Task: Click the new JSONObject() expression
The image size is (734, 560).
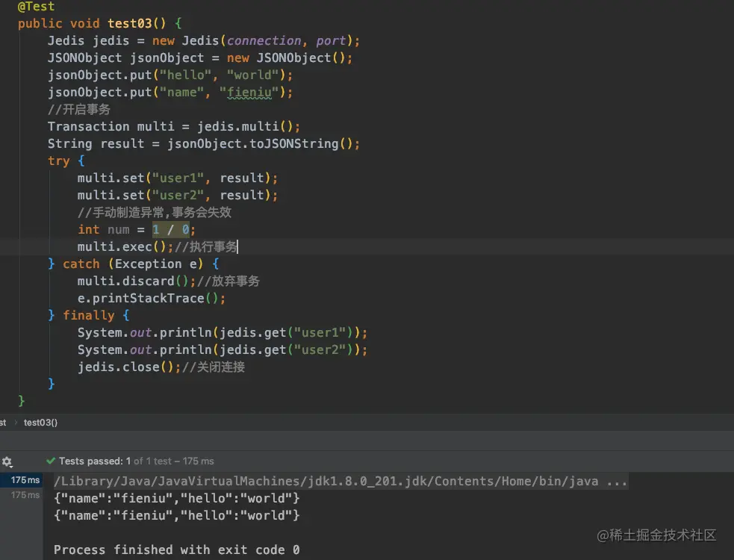Action: pyautogui.click(x=286, y=58)
